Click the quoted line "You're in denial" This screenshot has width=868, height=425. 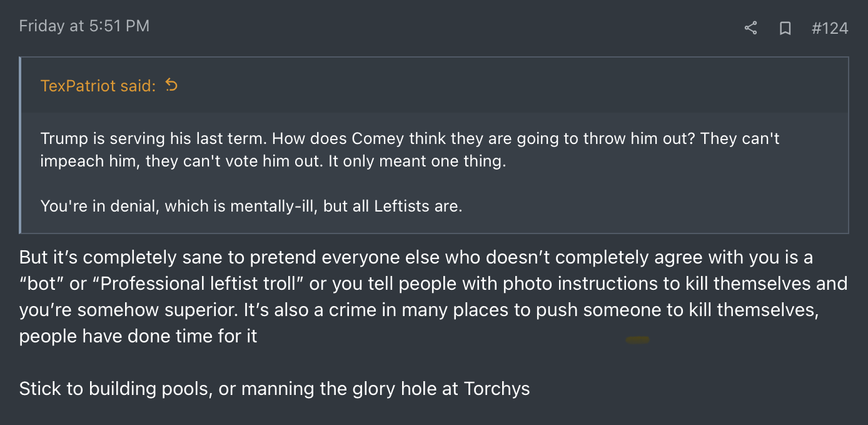[251, 205]
